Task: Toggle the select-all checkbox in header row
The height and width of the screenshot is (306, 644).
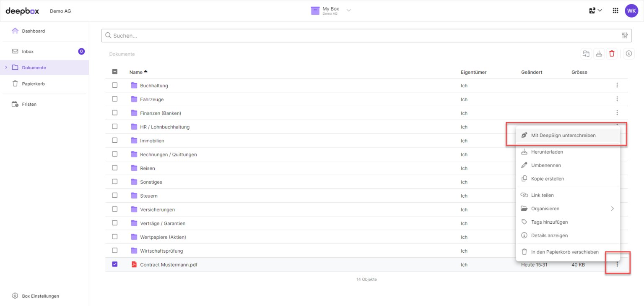Action: (115, 72)
